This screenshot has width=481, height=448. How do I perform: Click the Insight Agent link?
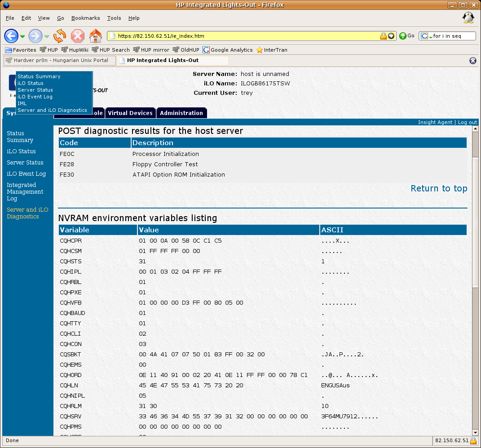pyautogui.click(x=435, y=122)
